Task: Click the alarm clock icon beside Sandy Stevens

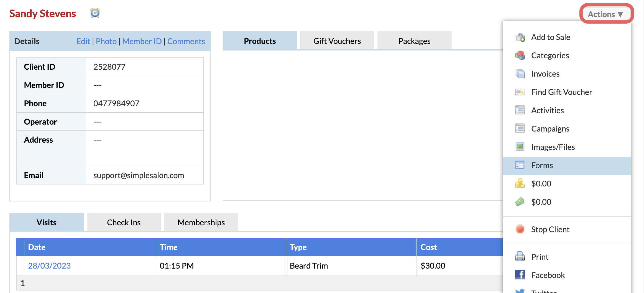Action: tap(95, 13)
